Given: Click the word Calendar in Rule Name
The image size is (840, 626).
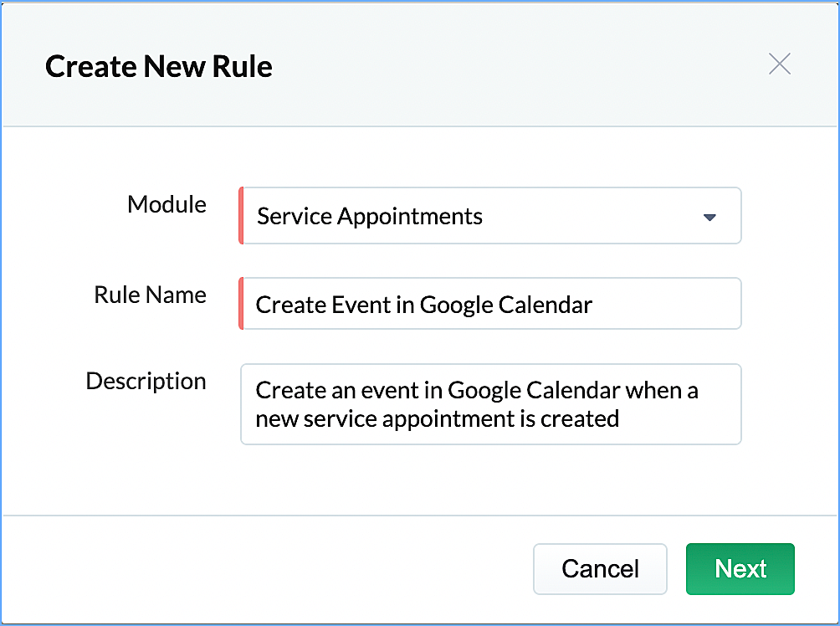Looking at the screenshot, I should 545,305.
